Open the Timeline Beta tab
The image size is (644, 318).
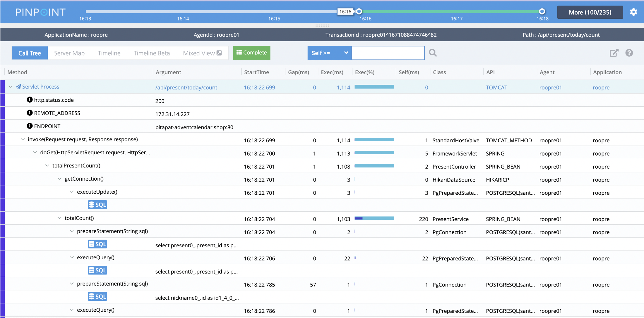click(x=152, y=53)
